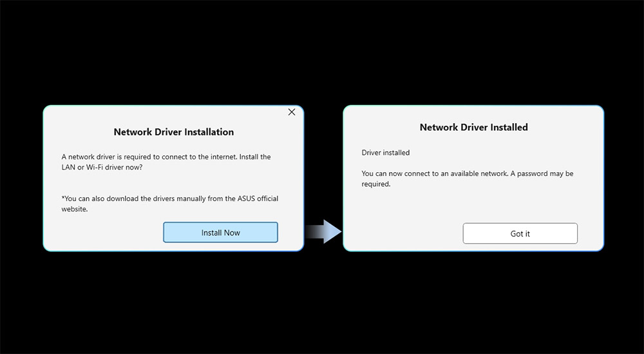644x354 pixels.
Task: Click the word 'official' in the note
Action: click(x=267, y=199)
